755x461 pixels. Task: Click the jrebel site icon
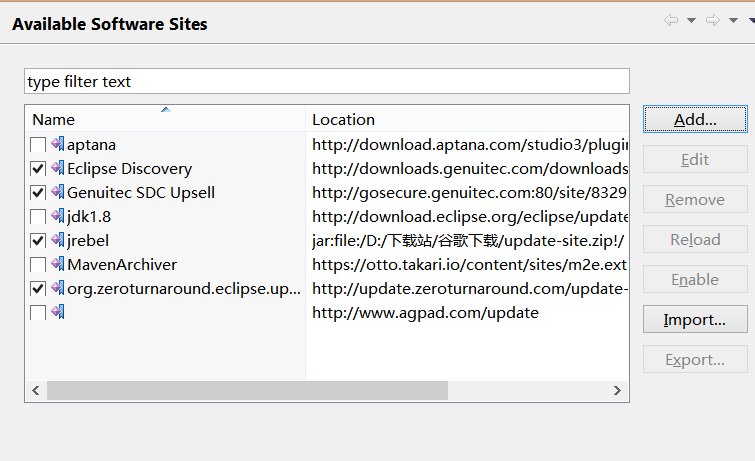pyautogui.click(x=58, y=240)
